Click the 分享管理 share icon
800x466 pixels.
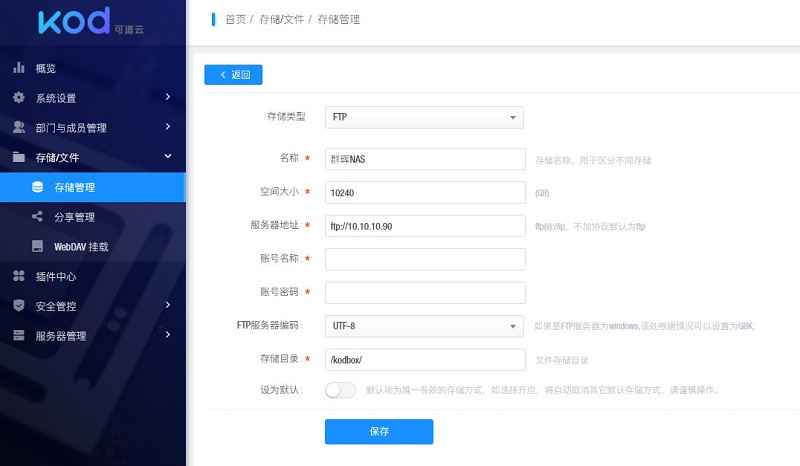[x=37, y=217]
